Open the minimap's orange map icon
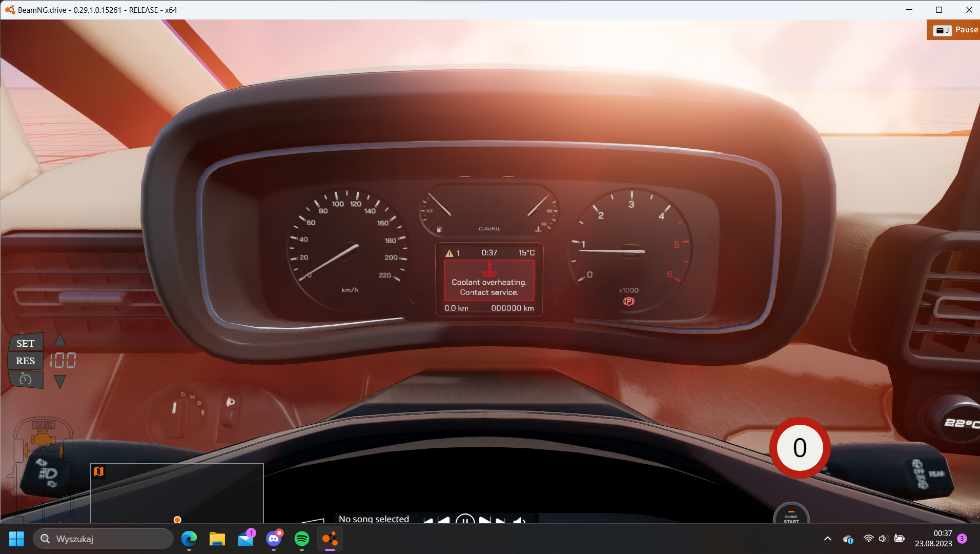The width and height of the screenshot is (980, 554). (x=99, y=471)
